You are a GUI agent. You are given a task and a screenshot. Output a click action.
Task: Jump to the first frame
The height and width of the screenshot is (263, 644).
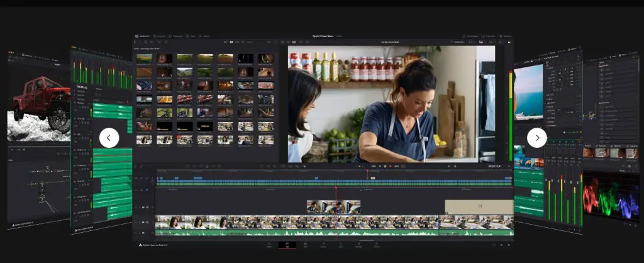(x=374, y=166)
